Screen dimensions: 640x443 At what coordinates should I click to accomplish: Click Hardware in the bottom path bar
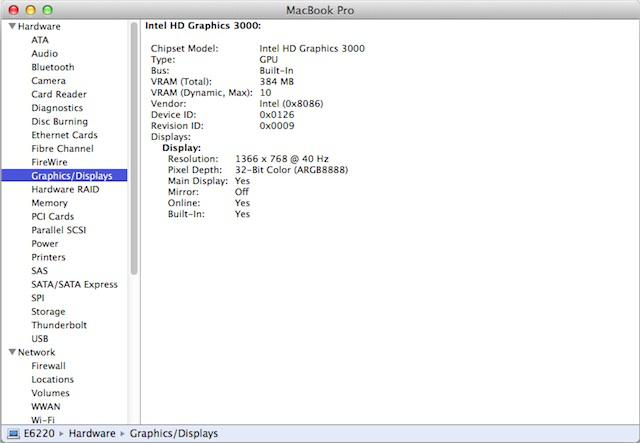[93, 434]
